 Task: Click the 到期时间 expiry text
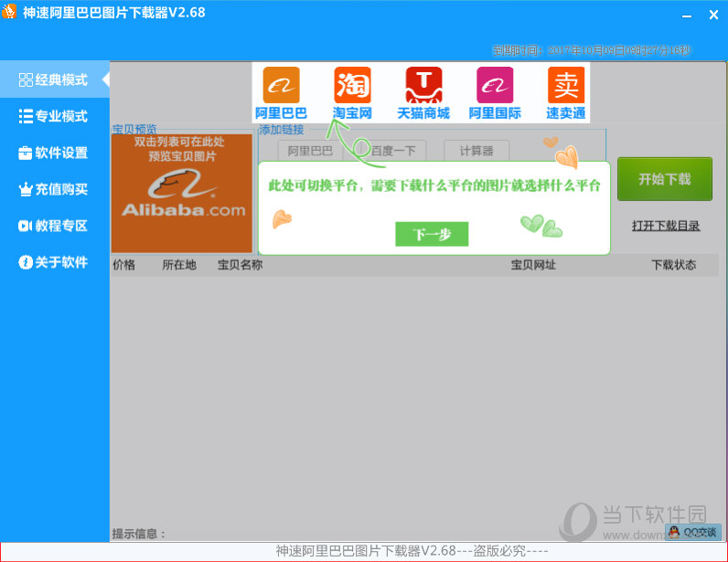(592, 50)
